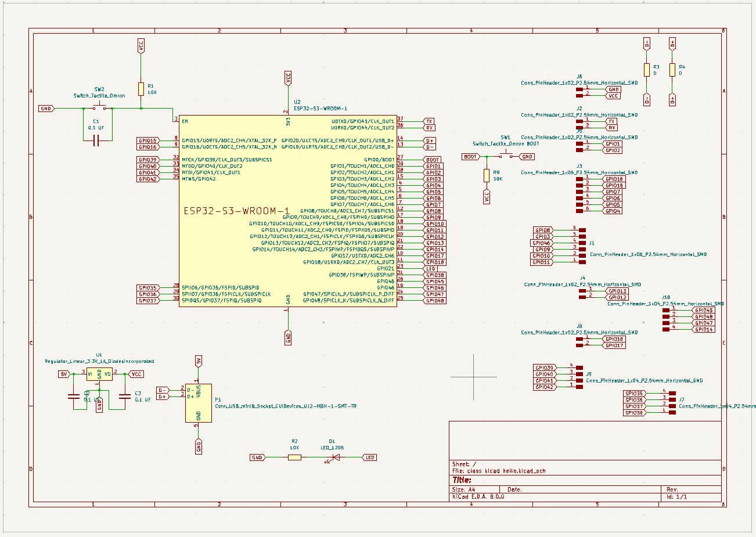Select the R1 10K resistor symbol
The height and width of the screenshot is (537, 756).
141,89
